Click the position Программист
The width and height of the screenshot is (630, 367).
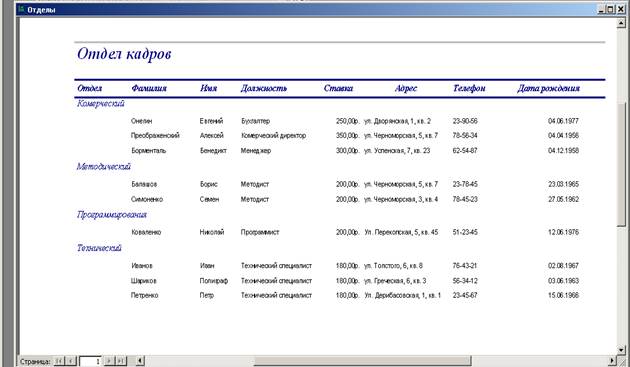[260, 232]
